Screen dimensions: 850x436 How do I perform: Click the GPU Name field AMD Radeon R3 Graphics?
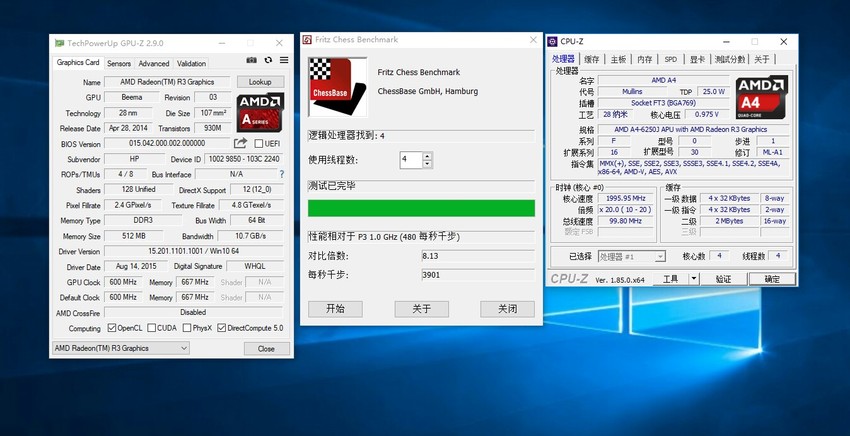(x=167, y=82)
